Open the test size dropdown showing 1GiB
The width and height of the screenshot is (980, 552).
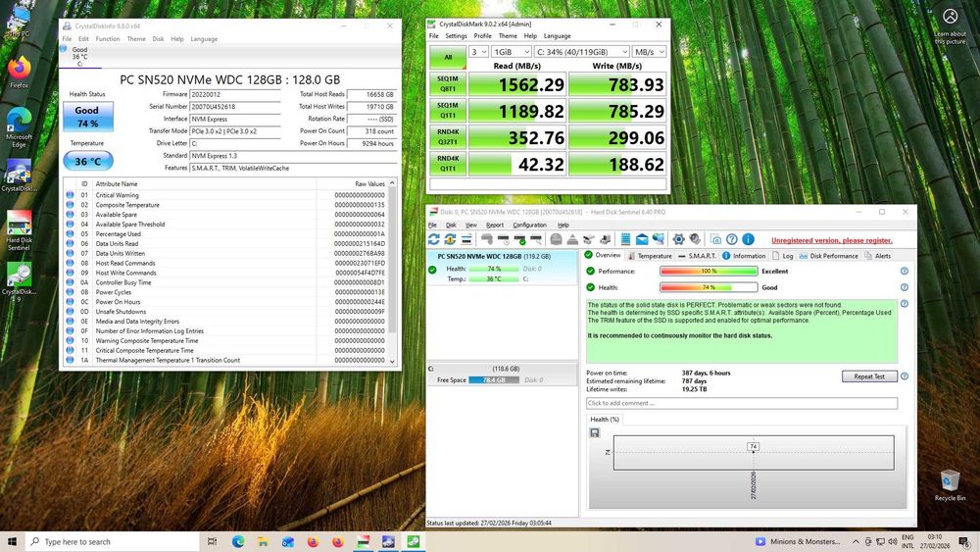click(512, 52)
